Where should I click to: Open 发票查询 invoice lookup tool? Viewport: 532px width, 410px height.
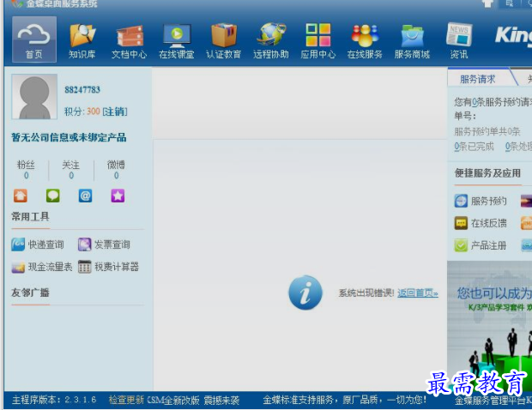(104, 244)
